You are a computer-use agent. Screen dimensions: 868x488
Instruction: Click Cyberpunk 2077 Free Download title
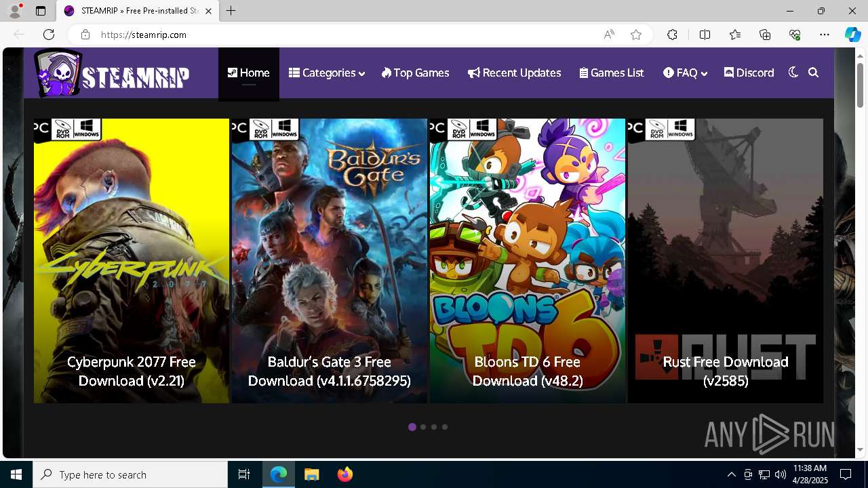click(132, 371)
